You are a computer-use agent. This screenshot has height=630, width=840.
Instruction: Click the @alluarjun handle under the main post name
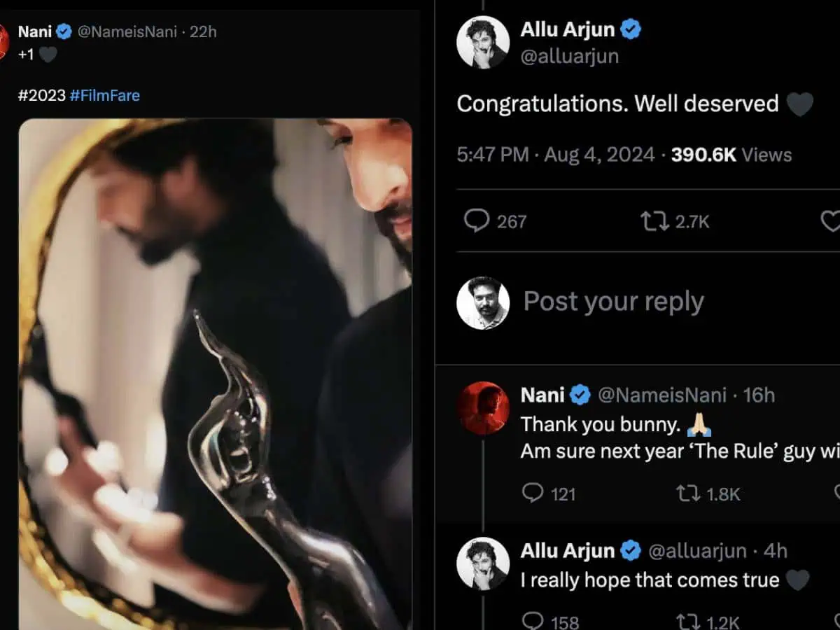click(569, 56)
